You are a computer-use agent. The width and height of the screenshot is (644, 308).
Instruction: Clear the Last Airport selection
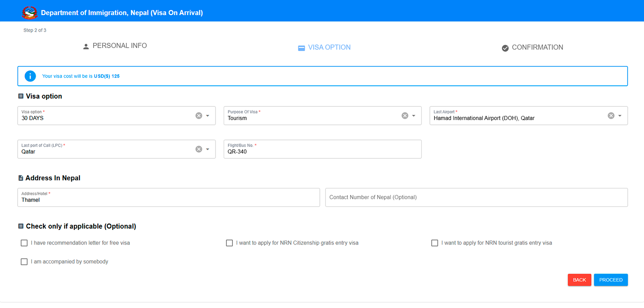pos(611,115)
